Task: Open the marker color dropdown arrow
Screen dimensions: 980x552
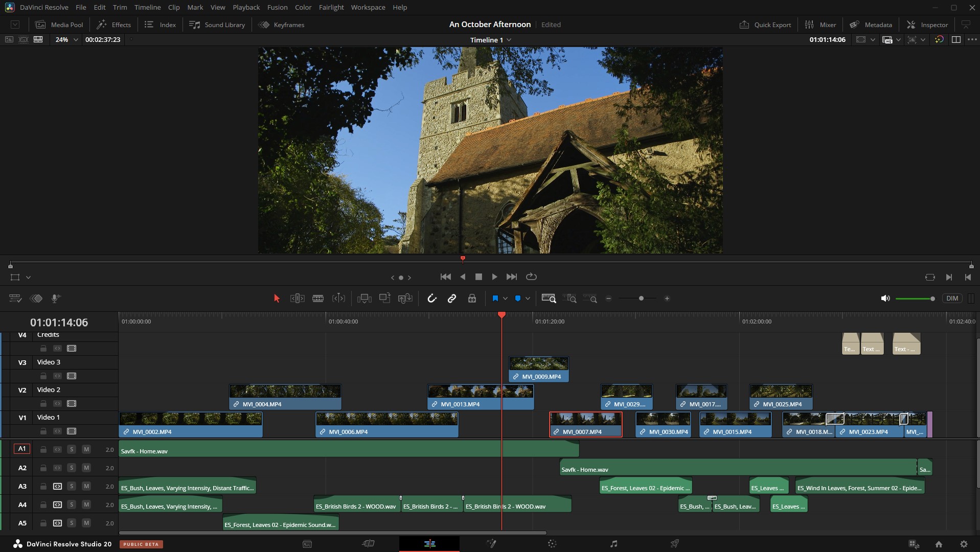Action: point(528,298)
